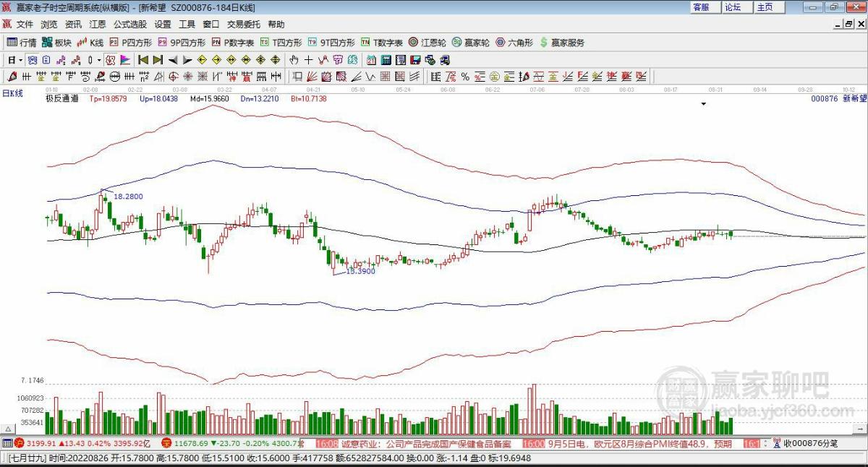This screenshot has height=467, width=868.
Task: Open 赢家服务 service link
Action: (x=562, y=43)
